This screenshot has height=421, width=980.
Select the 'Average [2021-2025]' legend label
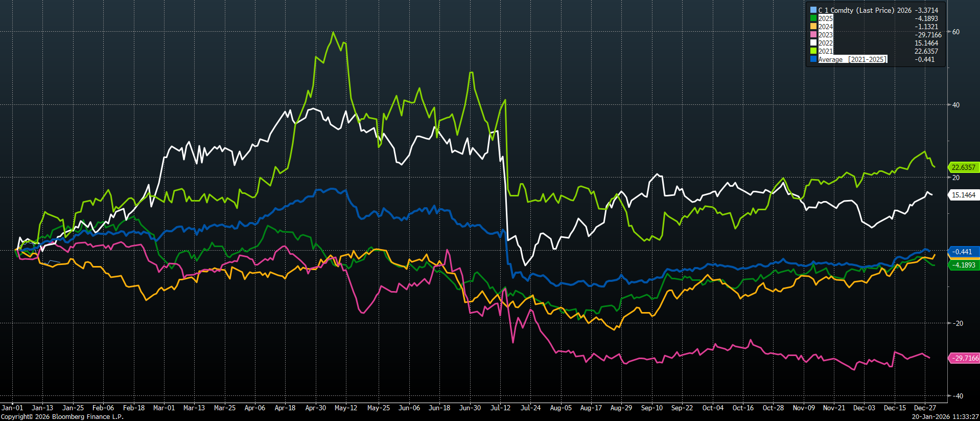tap(852, 59)
